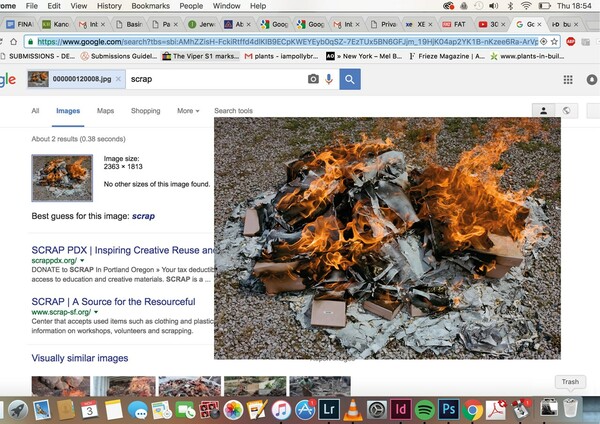The image size is (600, 424).
Task: Open SCRAP PDX Inspiring Creative Reuse link
Action: (123, 250)
